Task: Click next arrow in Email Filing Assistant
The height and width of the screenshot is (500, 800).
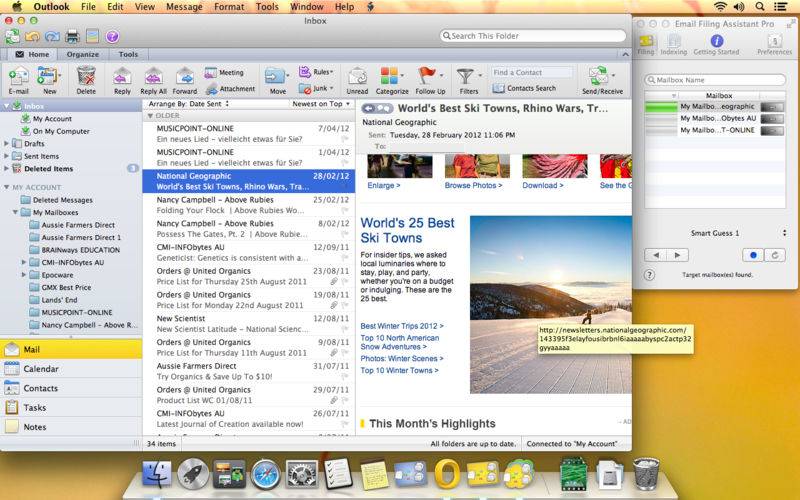Action: (x=678, y=255)
